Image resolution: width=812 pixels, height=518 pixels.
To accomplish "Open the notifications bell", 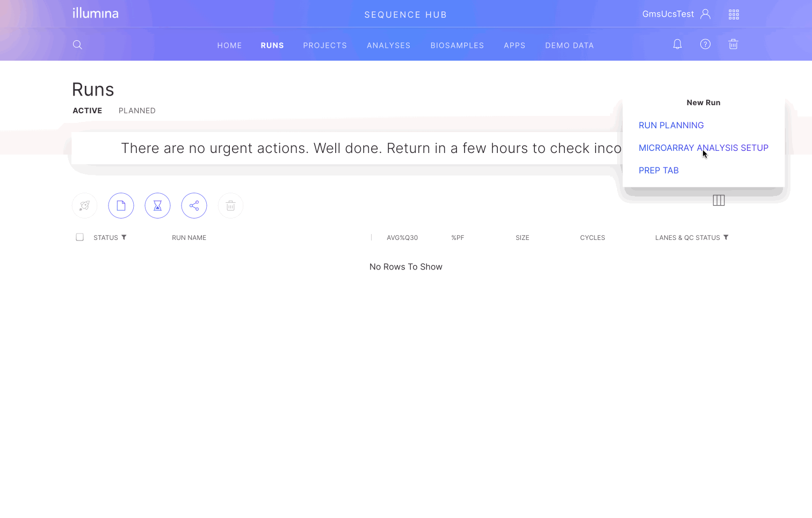I will [677, 45].
